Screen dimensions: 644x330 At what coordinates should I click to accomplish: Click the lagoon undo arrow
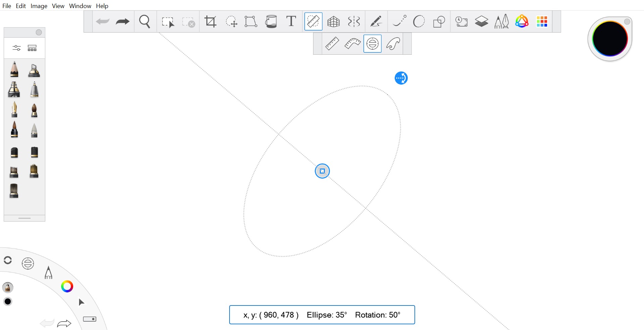pos(47,323)
